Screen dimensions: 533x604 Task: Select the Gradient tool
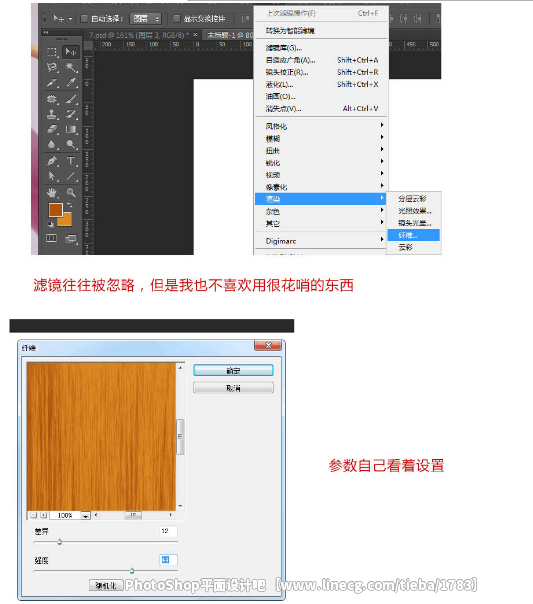click(71, 129)
